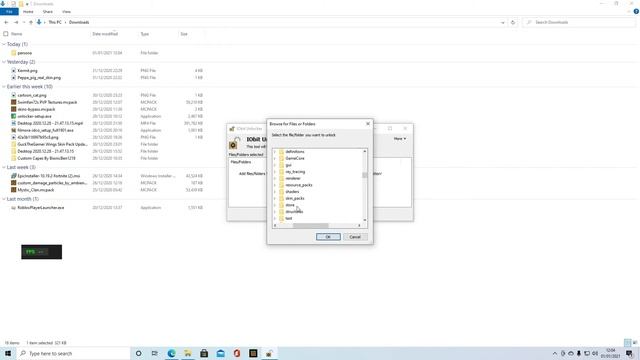Expand the skin_packs folder node
This screenshot has width=640, height=360.
275,198
